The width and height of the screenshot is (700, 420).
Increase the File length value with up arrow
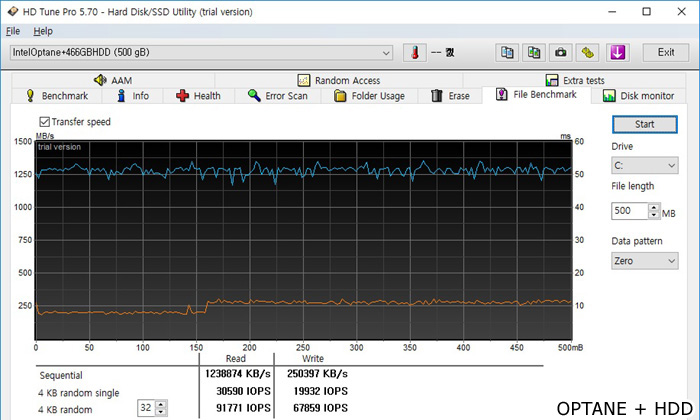654,207
